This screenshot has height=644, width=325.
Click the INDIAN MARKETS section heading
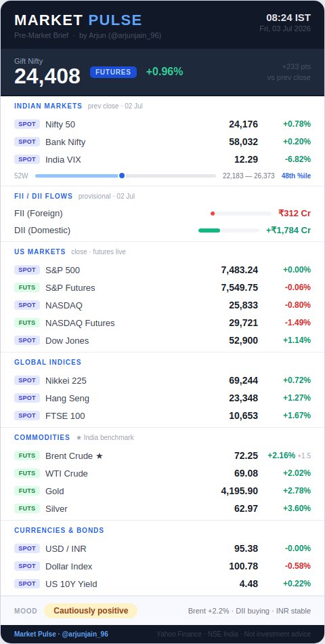click(x=49, y=106)
